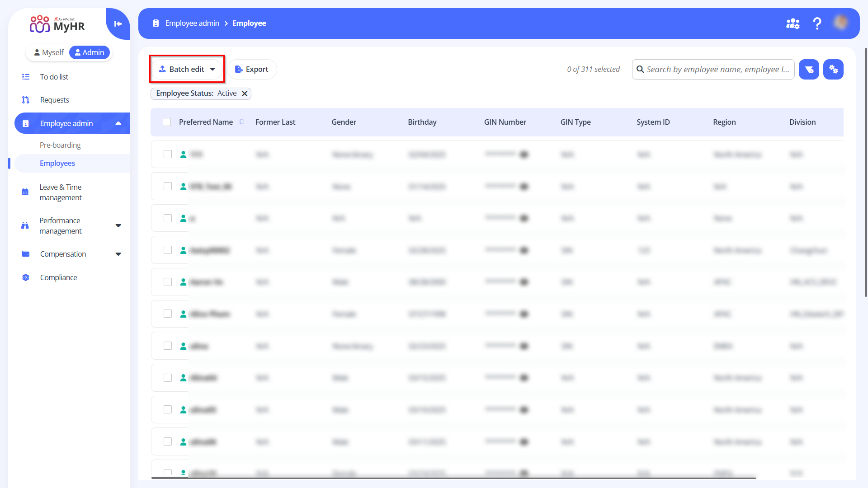
Task: Click the user profile avatar
Action: click(841, 23)
